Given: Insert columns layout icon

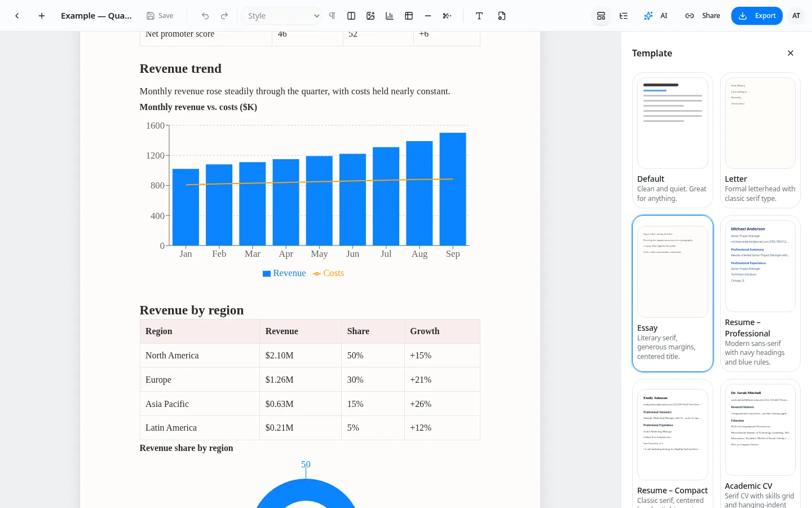Looking at the screenshot, I should click(351, 16).
